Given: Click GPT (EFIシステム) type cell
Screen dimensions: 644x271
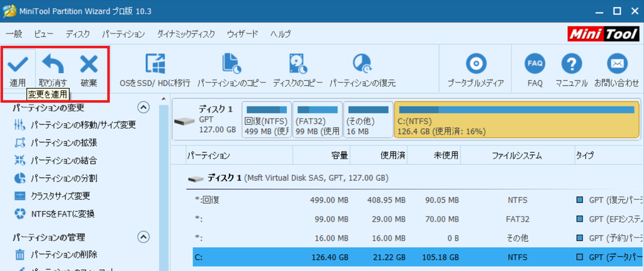Looking at the screenshot, I should 610,219.
